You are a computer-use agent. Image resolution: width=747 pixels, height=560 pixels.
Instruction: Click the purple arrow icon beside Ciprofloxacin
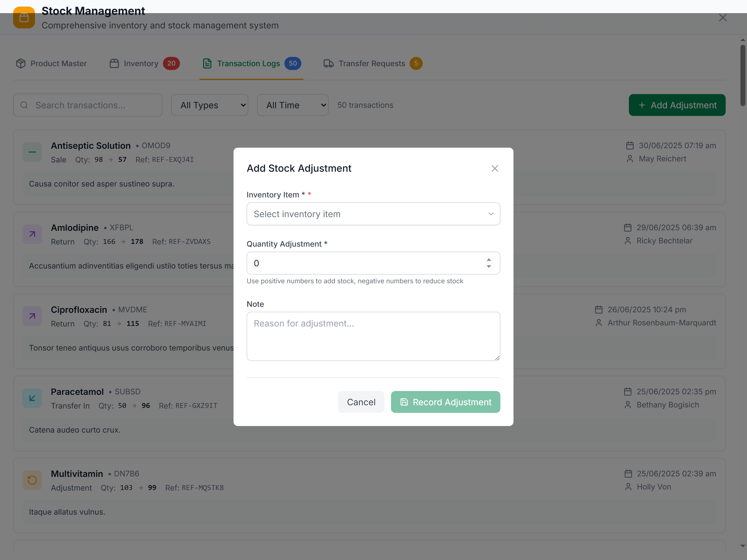(x=32, y=316)
